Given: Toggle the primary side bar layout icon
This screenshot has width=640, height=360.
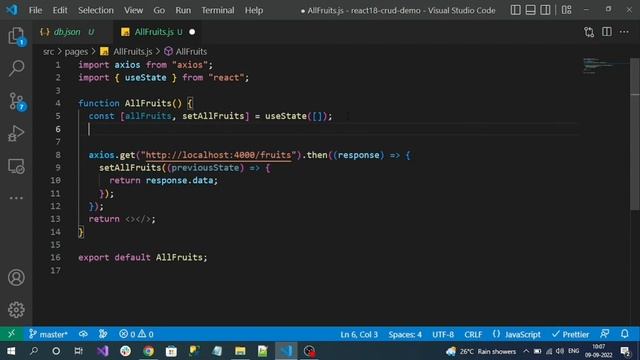Looking at the screenshot, I should [516, 10].
